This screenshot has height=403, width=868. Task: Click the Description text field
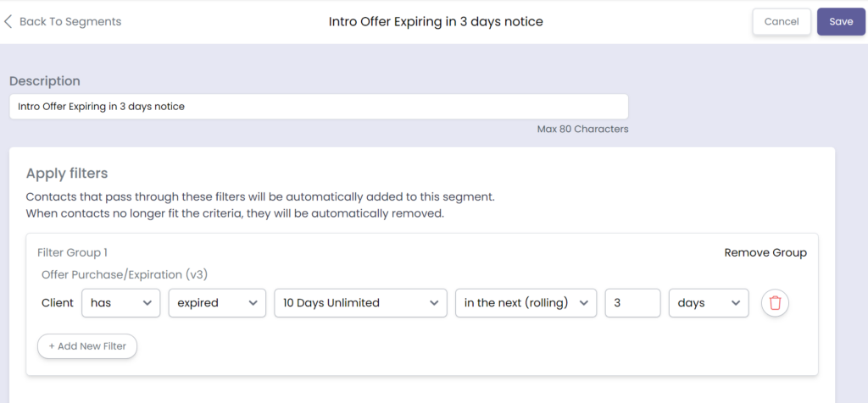(x=319, y=107)
